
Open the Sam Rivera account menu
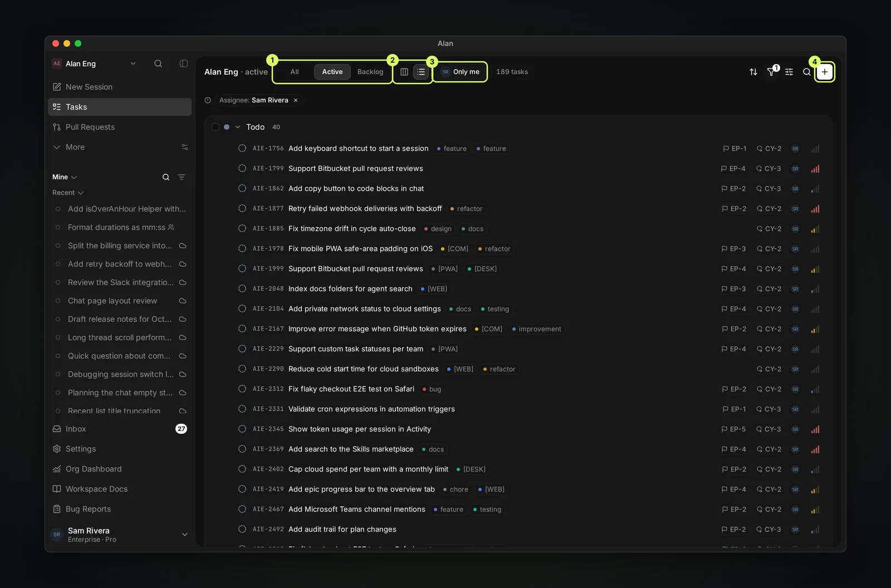click(120, 535)
